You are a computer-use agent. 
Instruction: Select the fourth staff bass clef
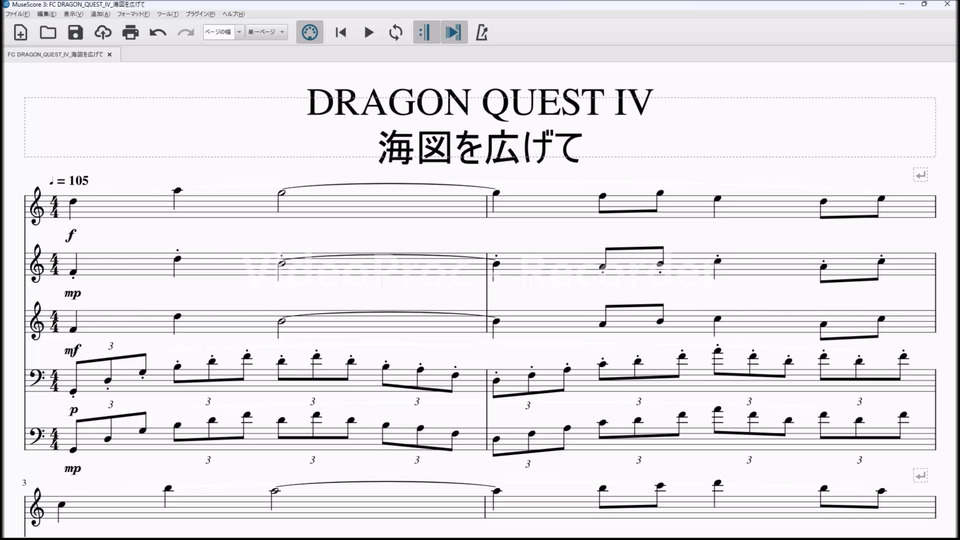[x=37, y=380]
